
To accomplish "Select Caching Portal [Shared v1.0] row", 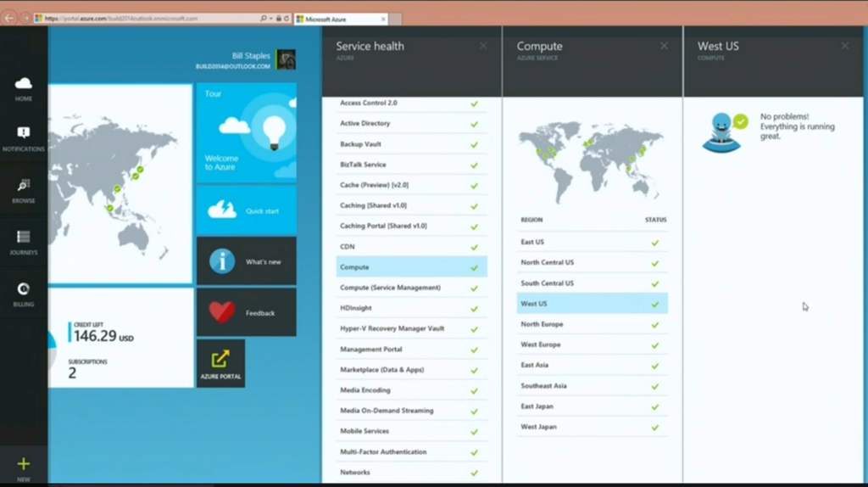I will [411, 226].
